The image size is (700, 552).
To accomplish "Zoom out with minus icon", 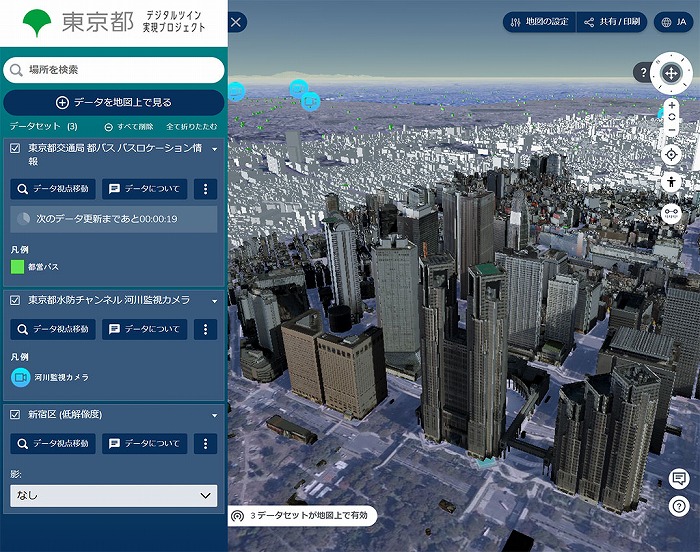I will click(x=671, y=130).
